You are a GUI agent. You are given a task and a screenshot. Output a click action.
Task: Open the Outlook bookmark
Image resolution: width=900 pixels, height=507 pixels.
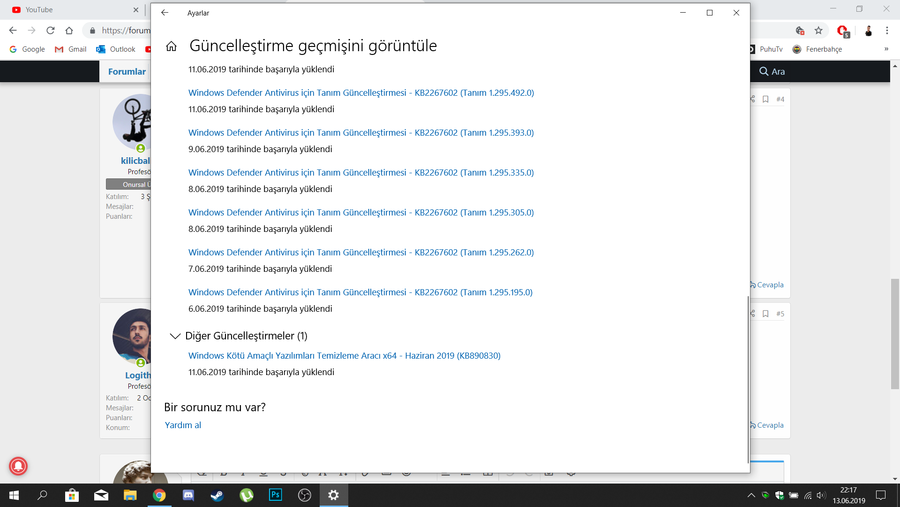[x=115, y=49]
